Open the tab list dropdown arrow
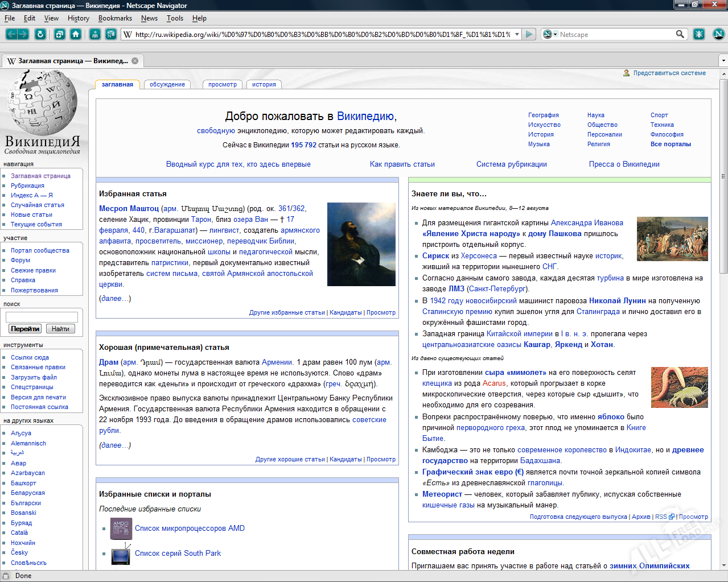The width and height of the screenshot is (728, 582). (x=723, y=60)
